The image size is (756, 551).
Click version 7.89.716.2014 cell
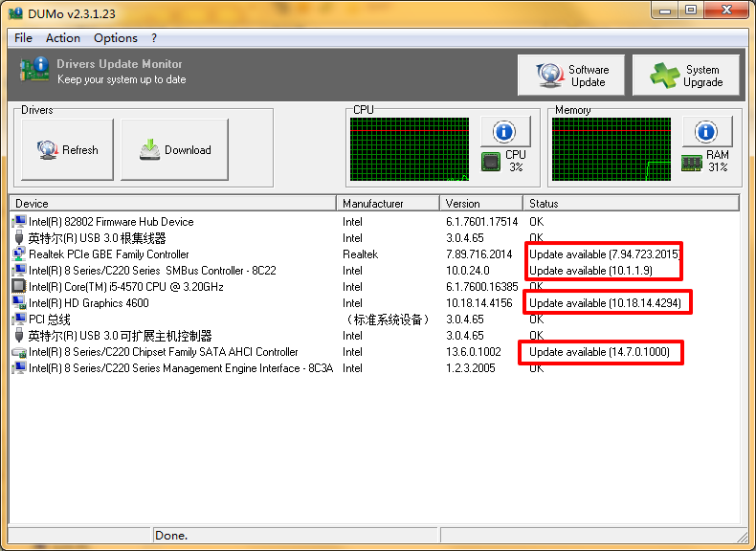(x=478, y=254)
